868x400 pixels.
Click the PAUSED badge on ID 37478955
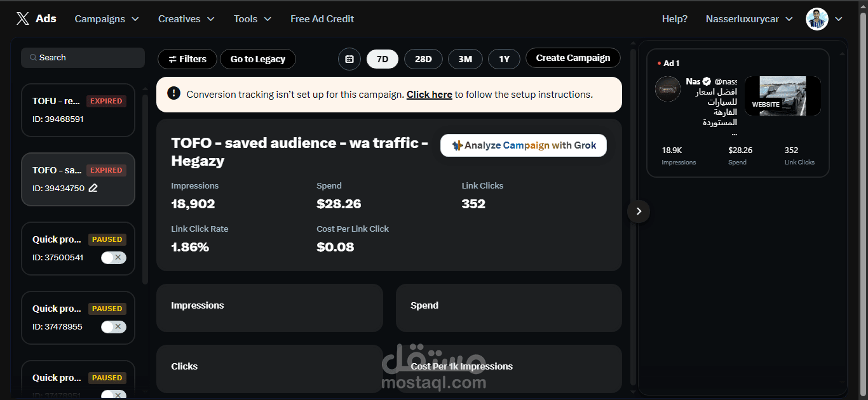pyautogui.click(x=107, y=309)
